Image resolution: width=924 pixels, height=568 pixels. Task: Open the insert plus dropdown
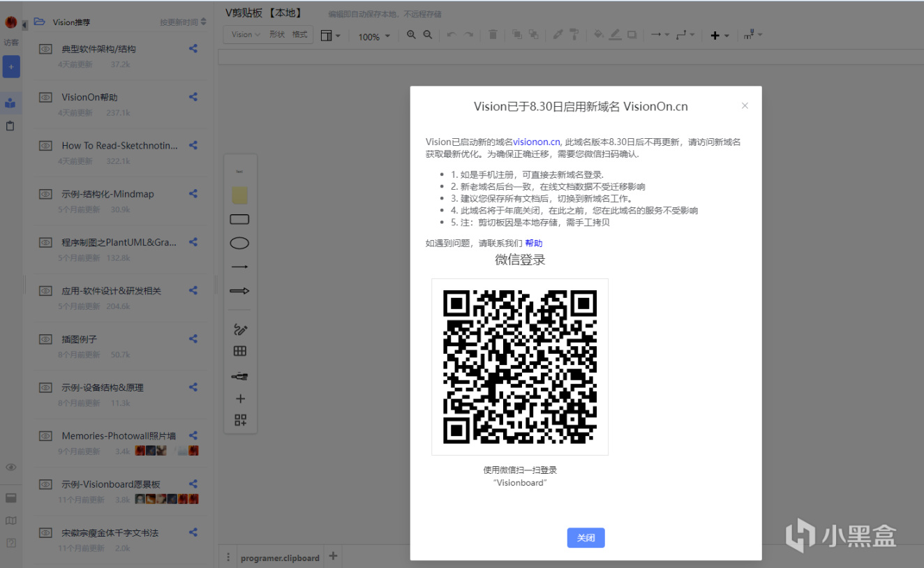click(719, 35)
